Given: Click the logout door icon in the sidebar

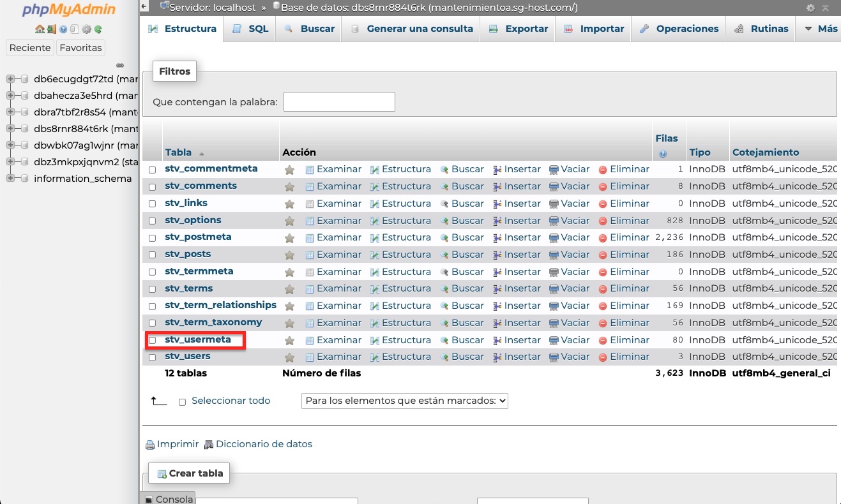Looking at the screenshot, I should pyautogui.click(x=51, y=29).
